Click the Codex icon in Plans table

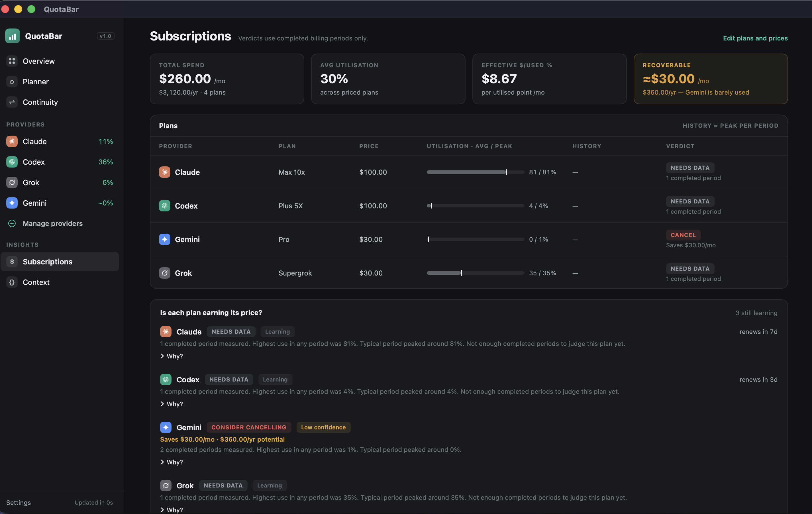tap(165, 206)
